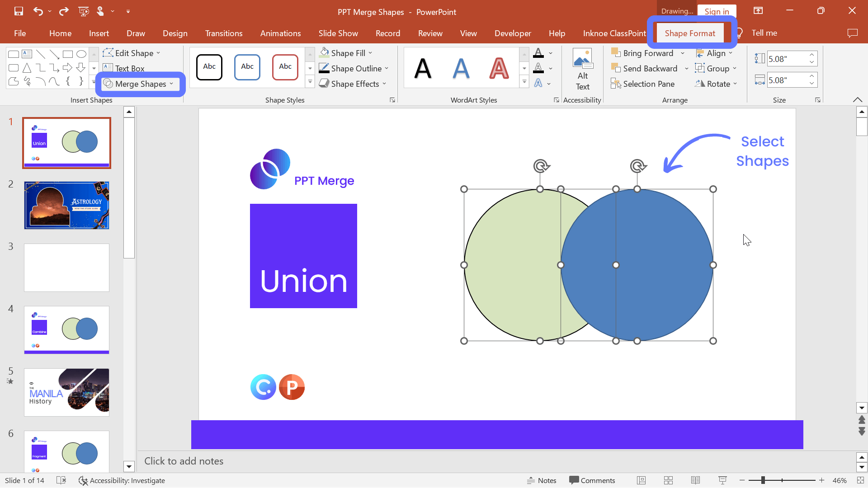Open Accessibility: Investigate checker
868x488 pixels.
tap(122, 480)
